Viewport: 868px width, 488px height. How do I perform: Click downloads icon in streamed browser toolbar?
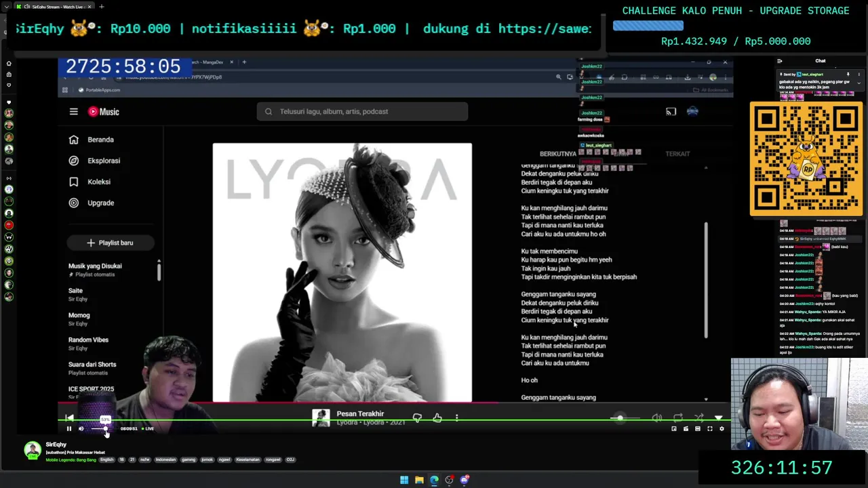point(687,77)
